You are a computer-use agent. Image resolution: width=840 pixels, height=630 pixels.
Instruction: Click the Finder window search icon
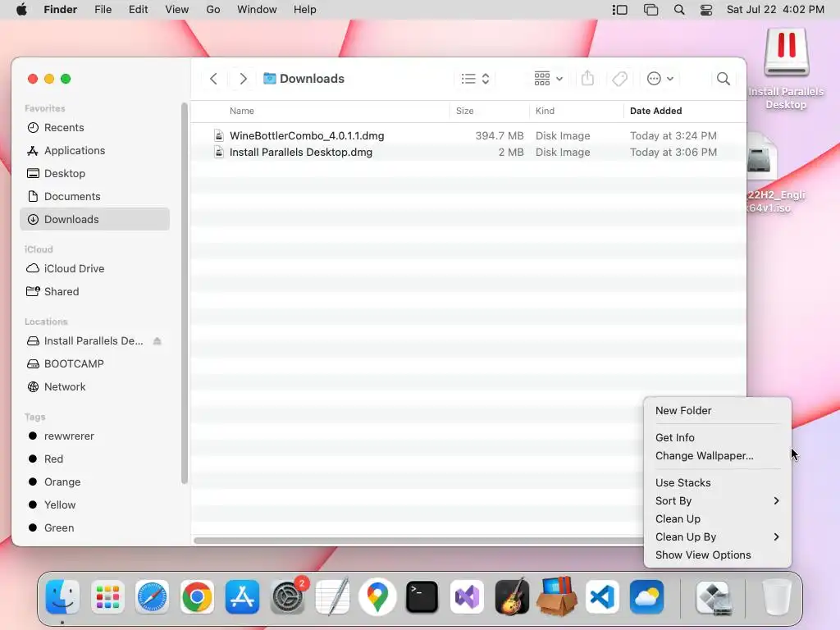pyautogui.click(x=724, y=79)
